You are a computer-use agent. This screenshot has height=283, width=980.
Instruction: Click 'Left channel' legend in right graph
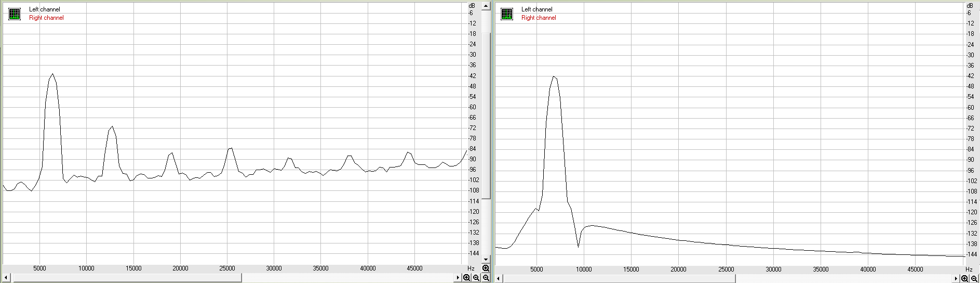coord(536,9)
